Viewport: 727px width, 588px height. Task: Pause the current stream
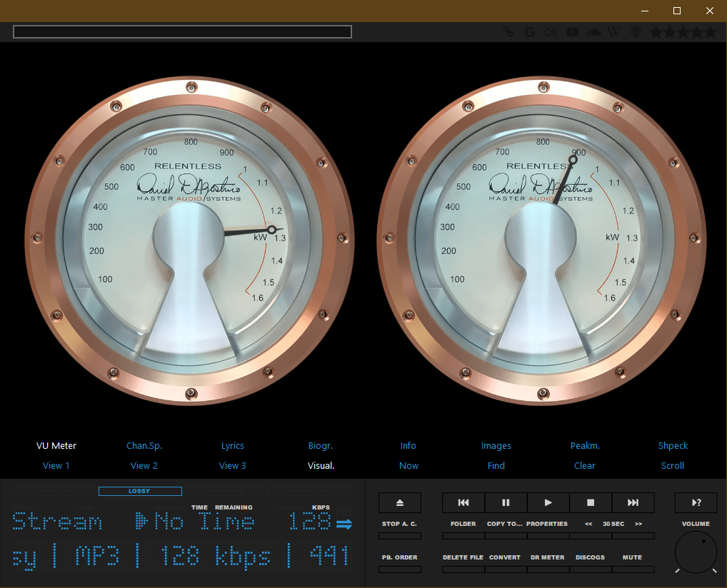point(506,502)
